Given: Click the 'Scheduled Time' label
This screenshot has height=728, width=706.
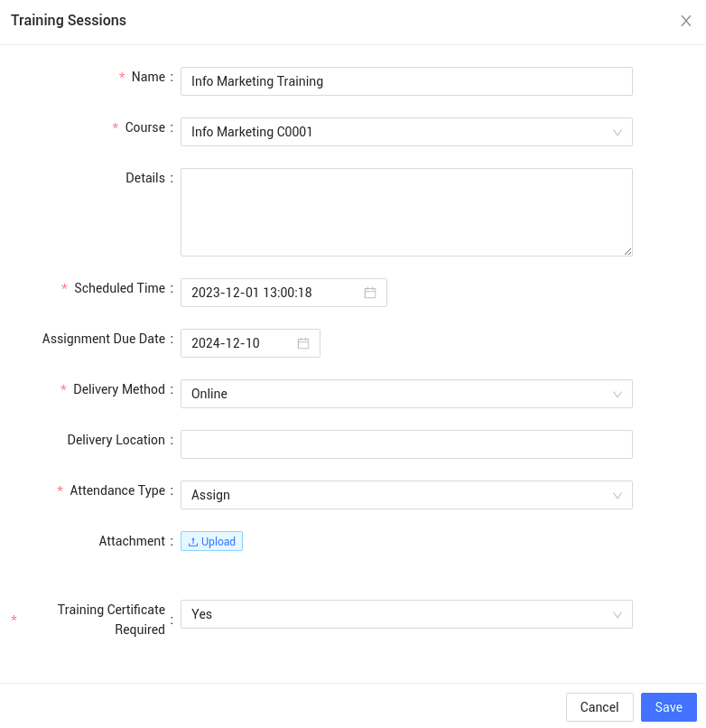Looking at the screenshot, I should [120, 288].
